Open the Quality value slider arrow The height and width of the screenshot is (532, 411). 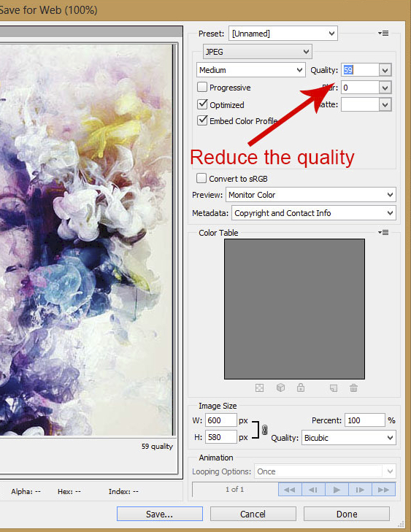coord(385,70)
